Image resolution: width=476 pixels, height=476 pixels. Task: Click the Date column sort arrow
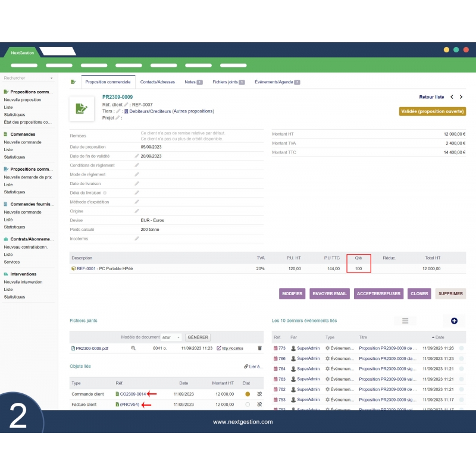433,337
